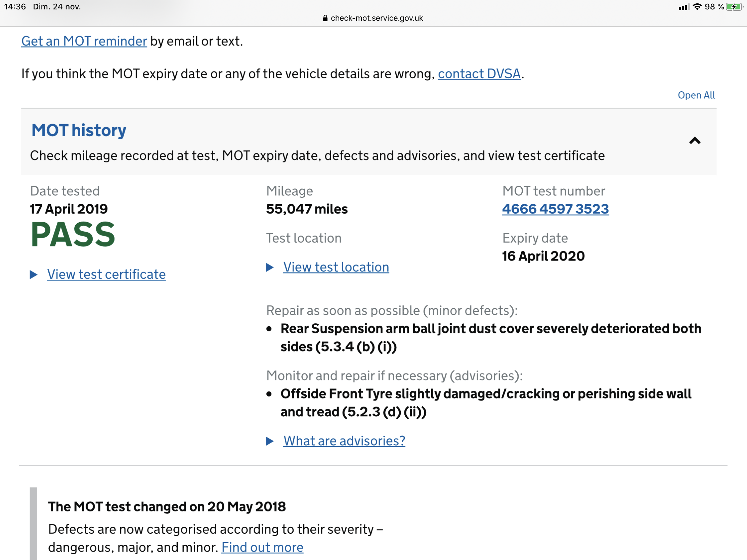Tap the 14:36 clock in status bar

[x=15, y=7]
